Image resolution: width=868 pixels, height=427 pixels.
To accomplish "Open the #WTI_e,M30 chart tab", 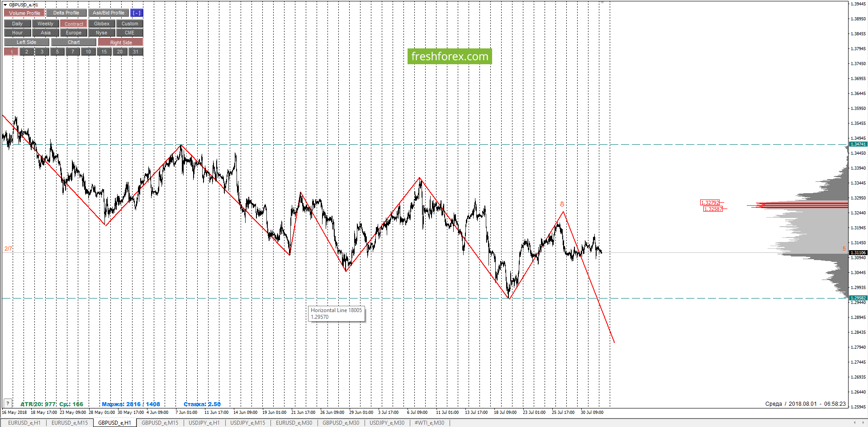I will [x=429, y=423].
